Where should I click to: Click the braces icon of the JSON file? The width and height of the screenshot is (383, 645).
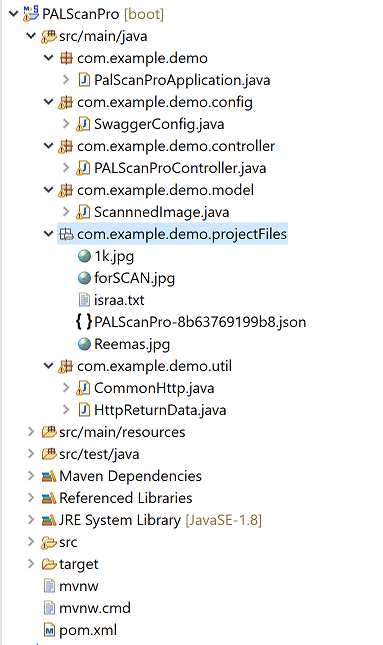[84, 322]
